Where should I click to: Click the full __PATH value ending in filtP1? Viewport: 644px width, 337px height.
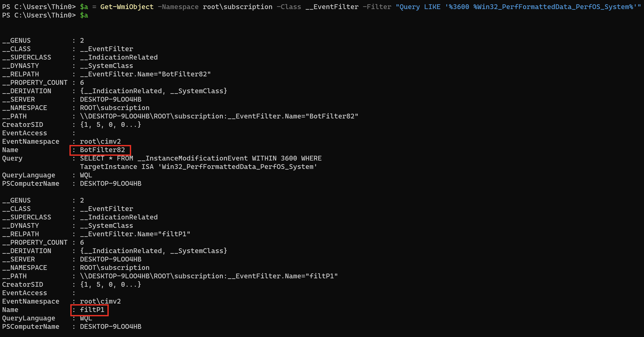coord(209,276)
